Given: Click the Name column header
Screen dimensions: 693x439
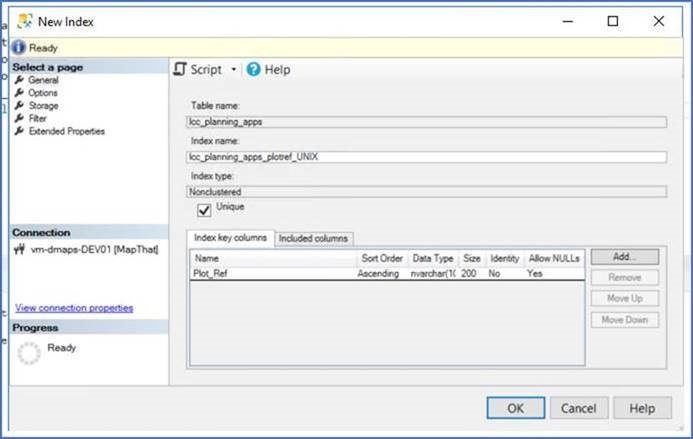Looking at the screenshot, I should coord(273,258).
